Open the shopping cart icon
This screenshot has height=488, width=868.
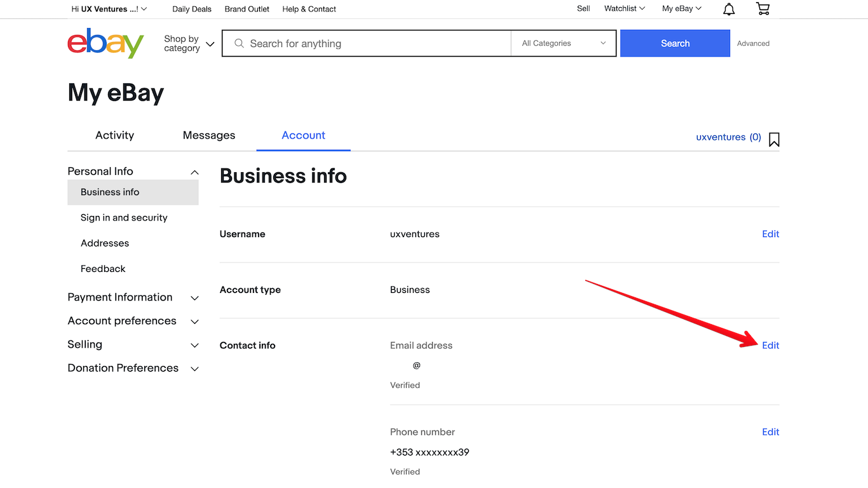tap(763, 9)
